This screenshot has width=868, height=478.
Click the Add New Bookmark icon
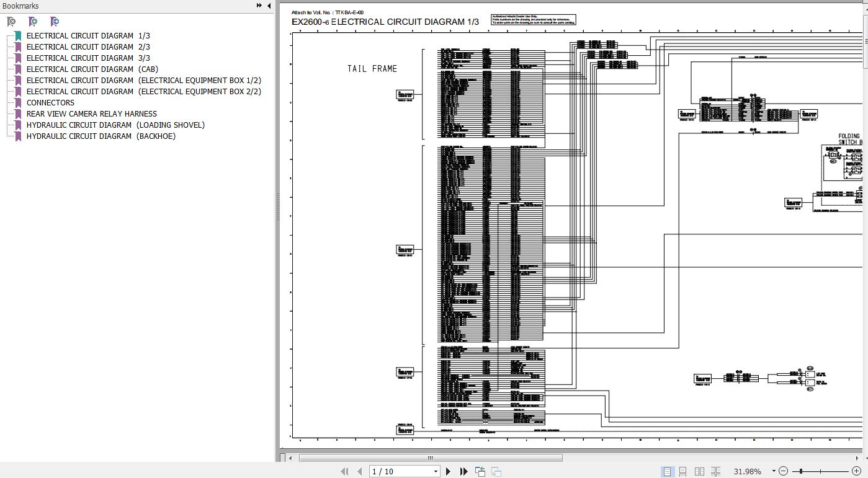pyautogui.click(x=33, y=22)
